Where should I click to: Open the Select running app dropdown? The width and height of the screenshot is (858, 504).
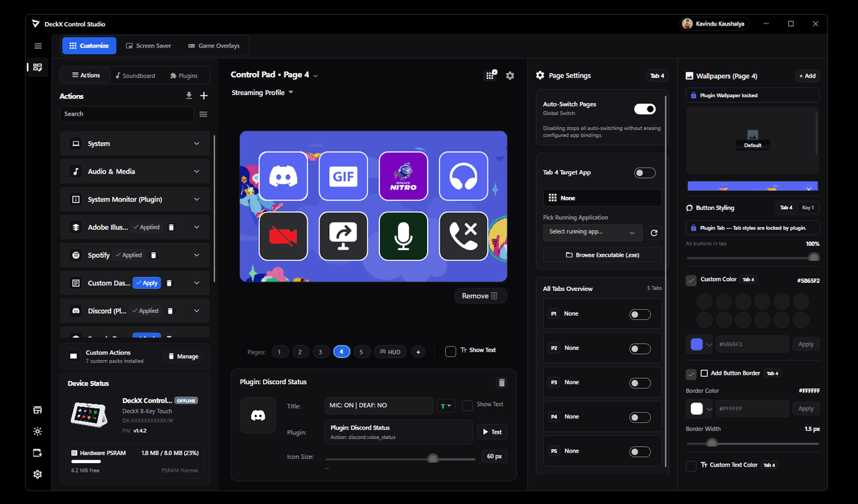tap(593, 232)
